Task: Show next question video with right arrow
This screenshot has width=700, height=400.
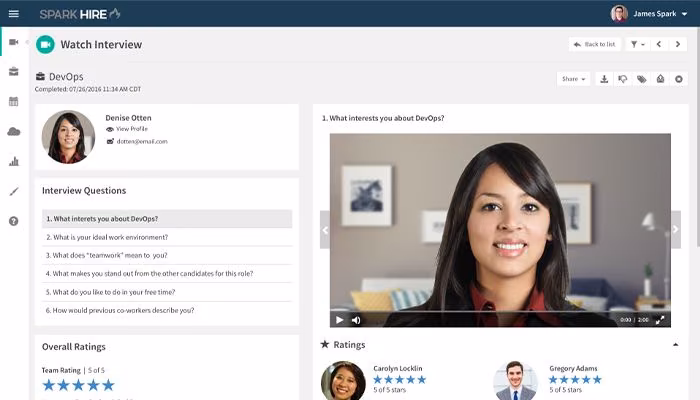Action: [676, 229]
